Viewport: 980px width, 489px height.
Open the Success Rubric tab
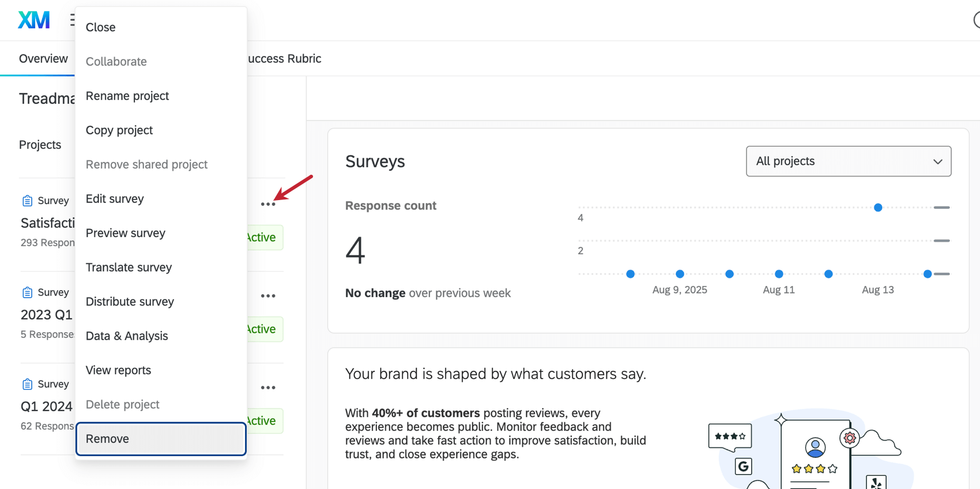pyautogui.click(x=284, y=59)
